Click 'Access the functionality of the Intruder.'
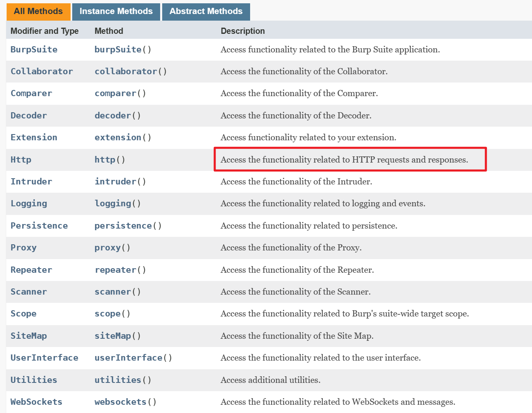The height and width of the screenshot is (413, 532). tap(296, 182)
